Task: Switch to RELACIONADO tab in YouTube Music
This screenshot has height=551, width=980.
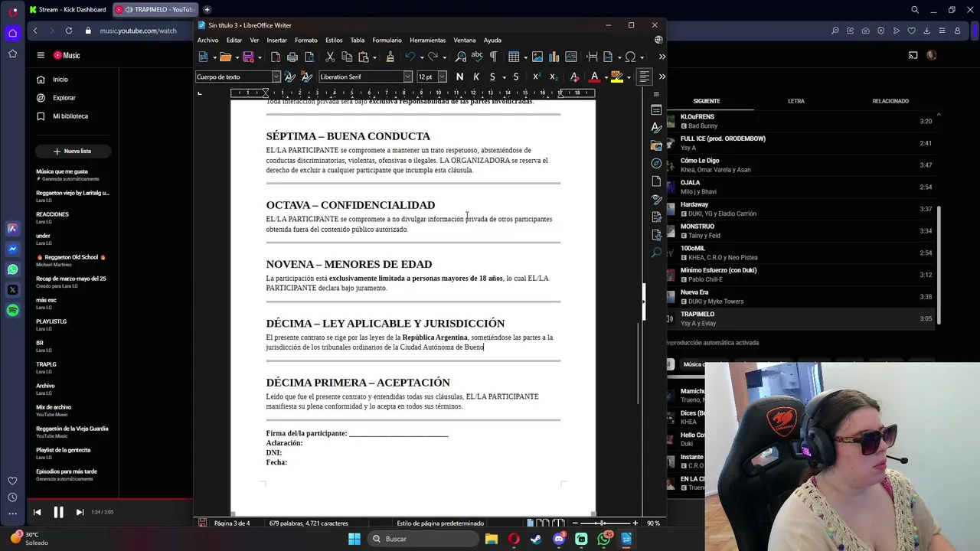Action: [890, 101]
